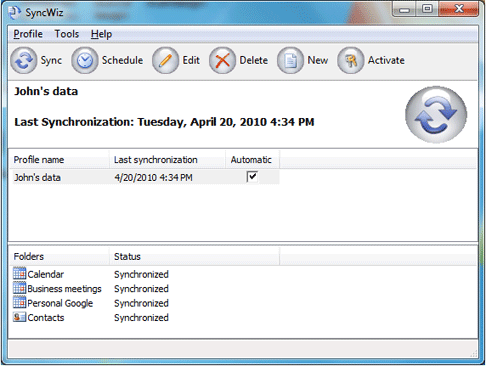Click the Synchronized status for Business meetings
Viewport: 486px width, 366px height.
[x=141, y=289]
